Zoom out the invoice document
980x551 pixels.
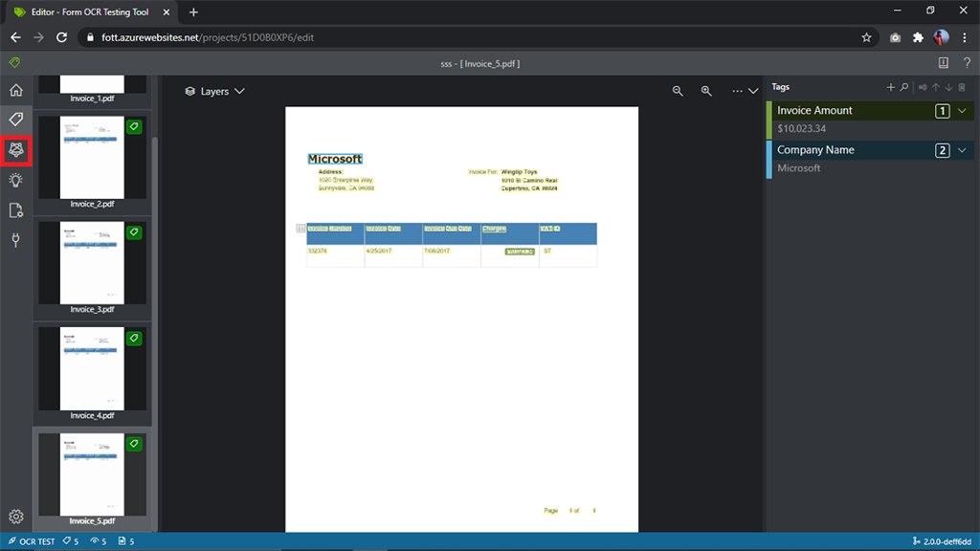tap(678, 91)
